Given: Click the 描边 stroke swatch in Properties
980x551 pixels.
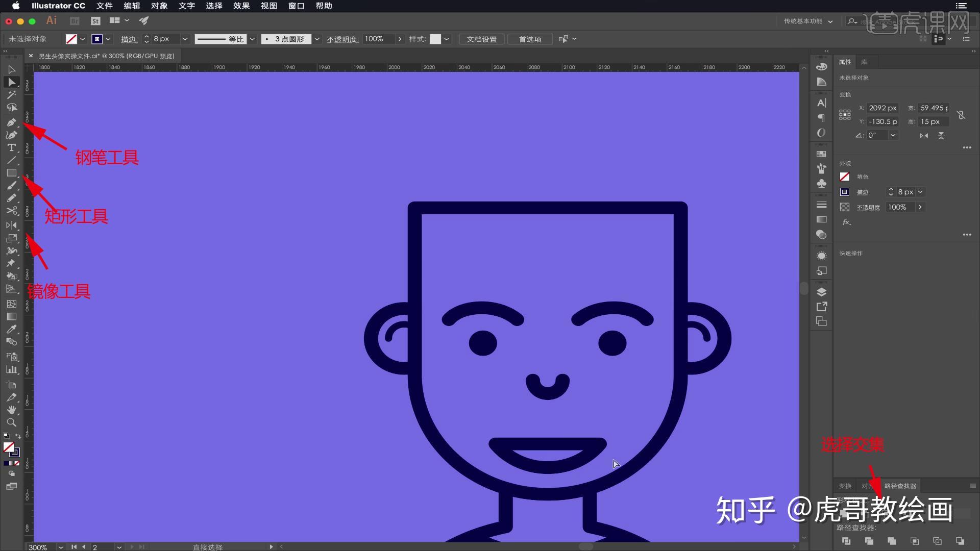Looking at the screenshot, I should [x=845, y=192].
